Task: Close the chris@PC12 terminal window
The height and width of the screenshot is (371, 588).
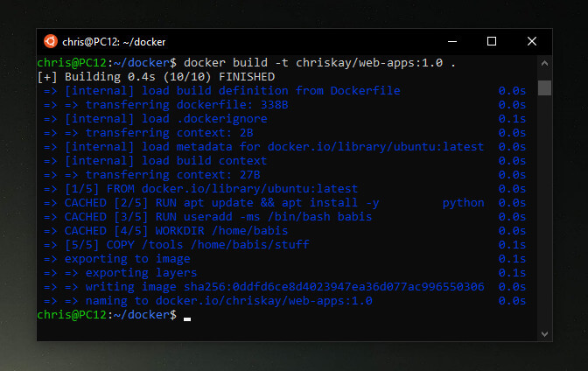Action: click(532, 41)
